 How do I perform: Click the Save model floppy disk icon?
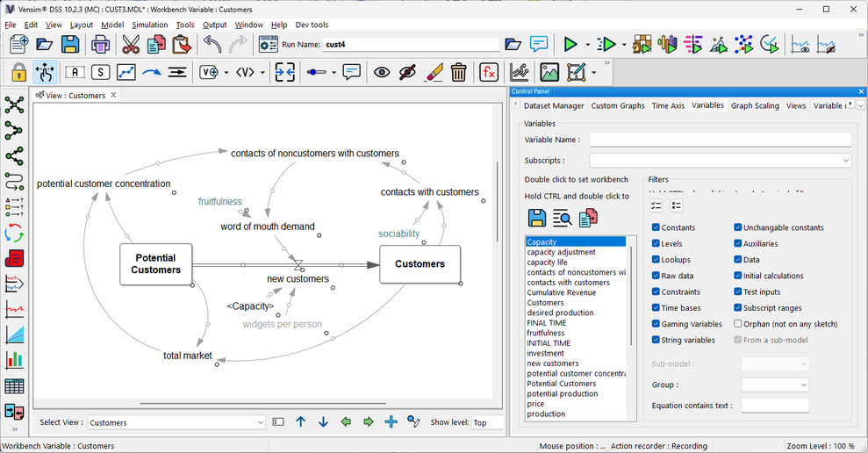(x=70, y=44)
